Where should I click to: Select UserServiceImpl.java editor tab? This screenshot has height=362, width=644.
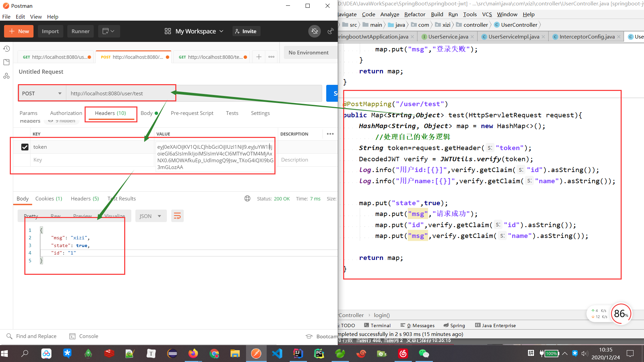click(x=514, y=37)
